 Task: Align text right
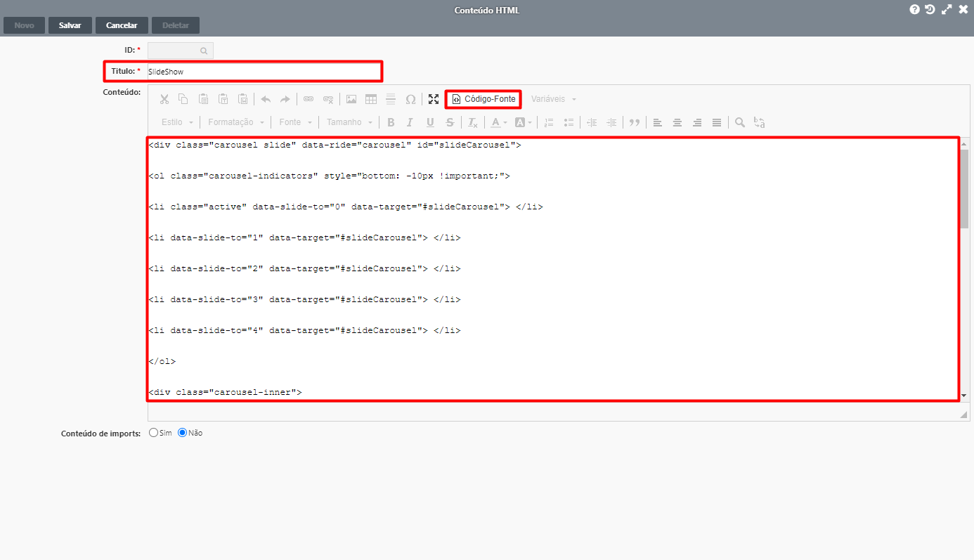click(x=697, y=122)
